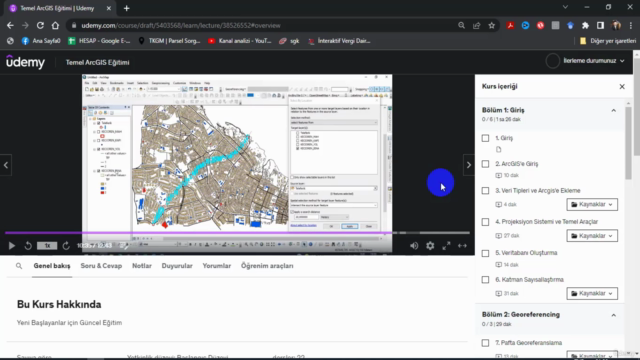
Task: Check off 6. Katman Sayısallaştırma
Action: coord(485,280)
